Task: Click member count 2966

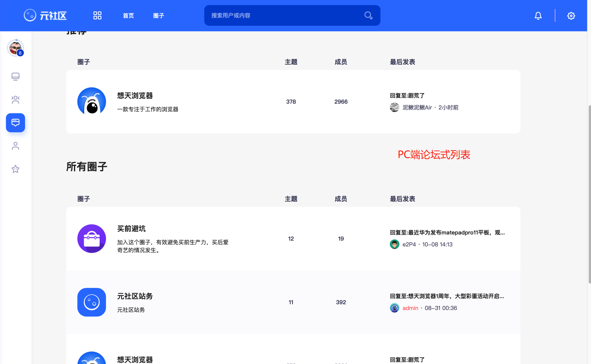Action: (341, 102)
